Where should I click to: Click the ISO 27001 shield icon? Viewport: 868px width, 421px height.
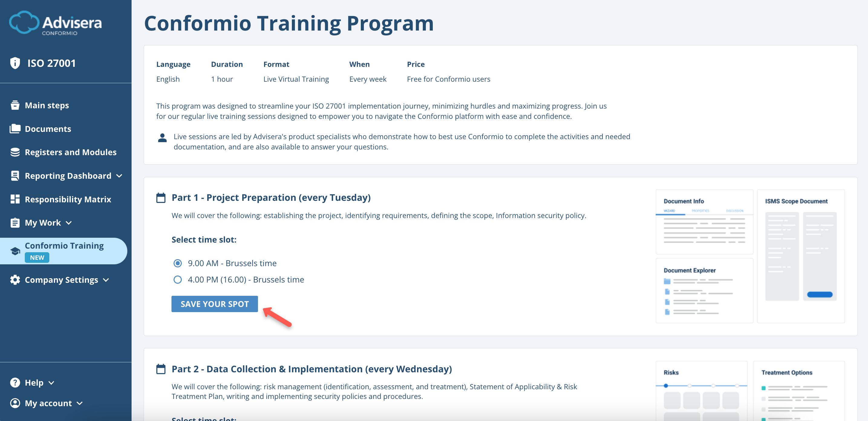(x=15, y=63)
